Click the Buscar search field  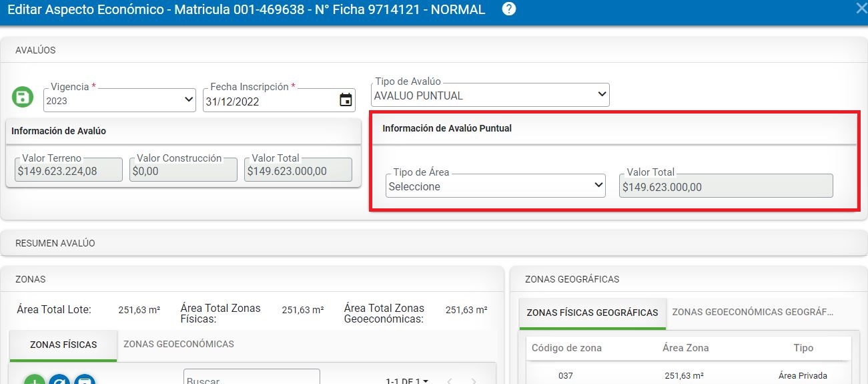(252, 379)
